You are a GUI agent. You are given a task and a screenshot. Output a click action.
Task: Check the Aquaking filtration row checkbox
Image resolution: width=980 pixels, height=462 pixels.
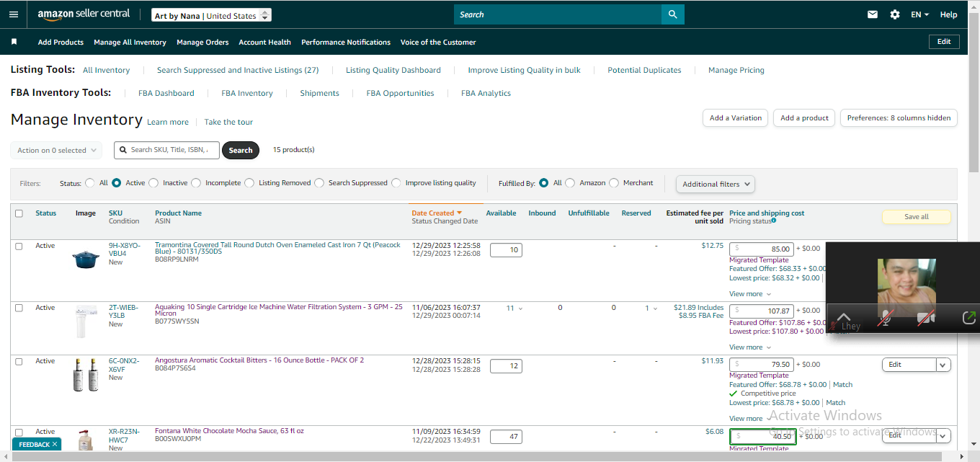19,308
